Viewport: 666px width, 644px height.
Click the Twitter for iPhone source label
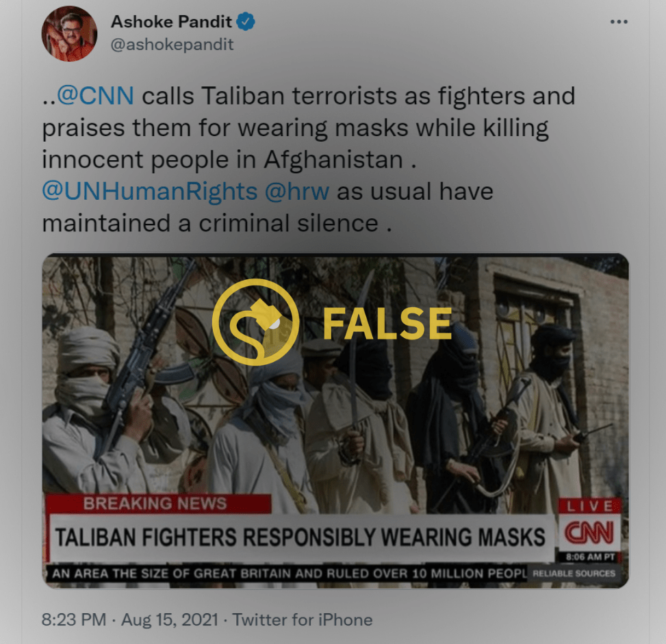click(x=303, y=620)
